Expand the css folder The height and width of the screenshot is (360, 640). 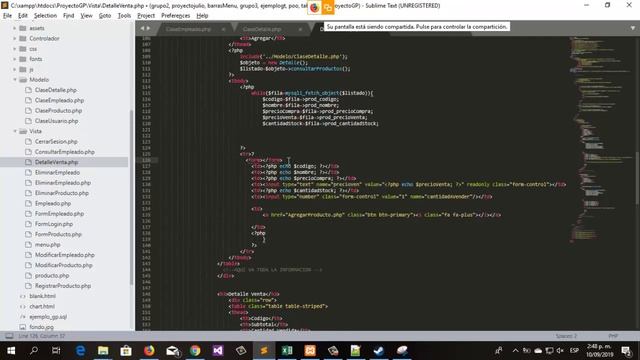pyautogui.click(x=15, y=49)
